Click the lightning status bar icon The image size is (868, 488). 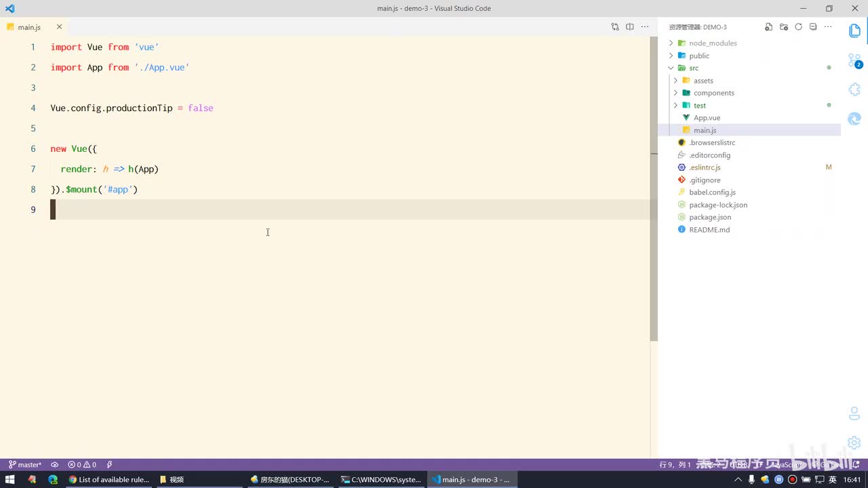[109, 465]
